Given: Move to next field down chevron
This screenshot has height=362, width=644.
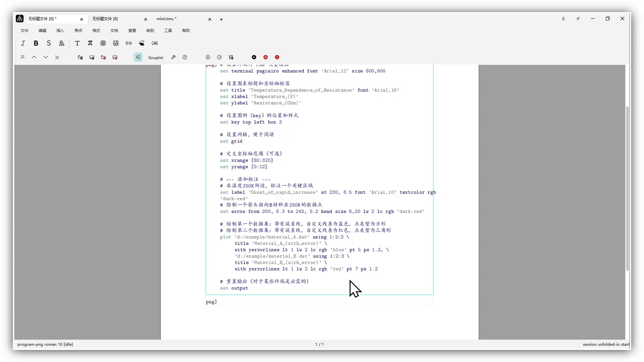Looking at the screenshot, I should tap(46, 57).
